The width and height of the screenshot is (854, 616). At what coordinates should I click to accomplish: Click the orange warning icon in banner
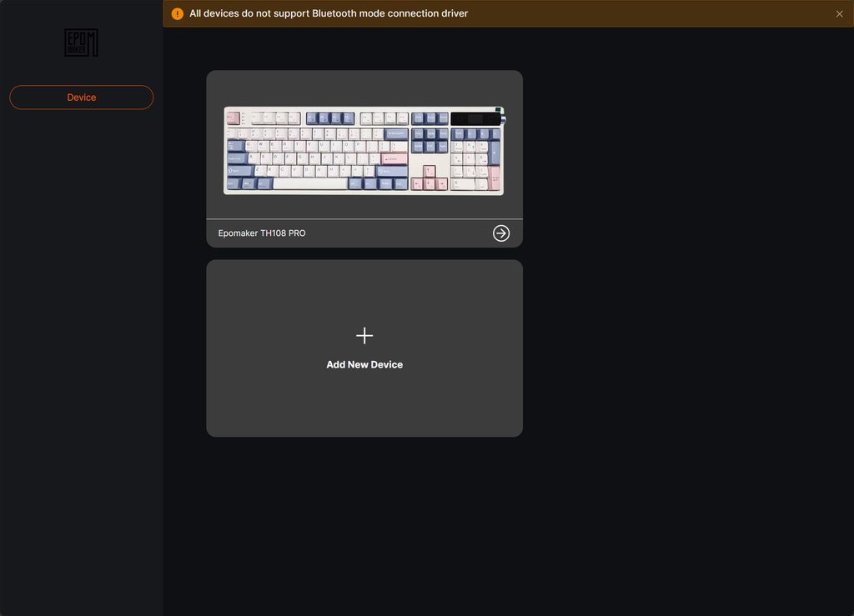178,13
